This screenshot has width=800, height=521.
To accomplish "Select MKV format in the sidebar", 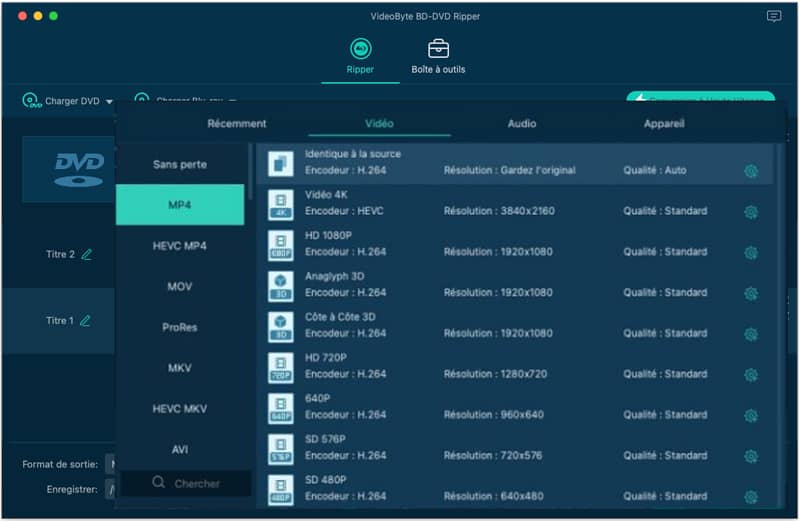I will click(x=180, y=368).
